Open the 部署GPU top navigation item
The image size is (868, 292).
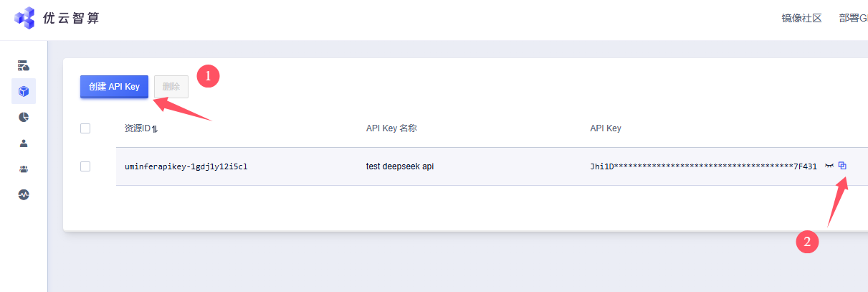(x=853, y=19)
